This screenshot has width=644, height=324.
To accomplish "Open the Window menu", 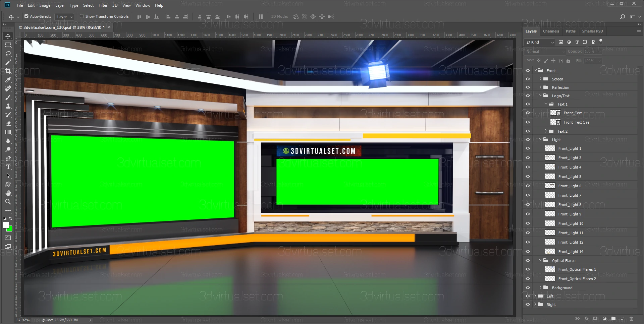I will 143,5.
